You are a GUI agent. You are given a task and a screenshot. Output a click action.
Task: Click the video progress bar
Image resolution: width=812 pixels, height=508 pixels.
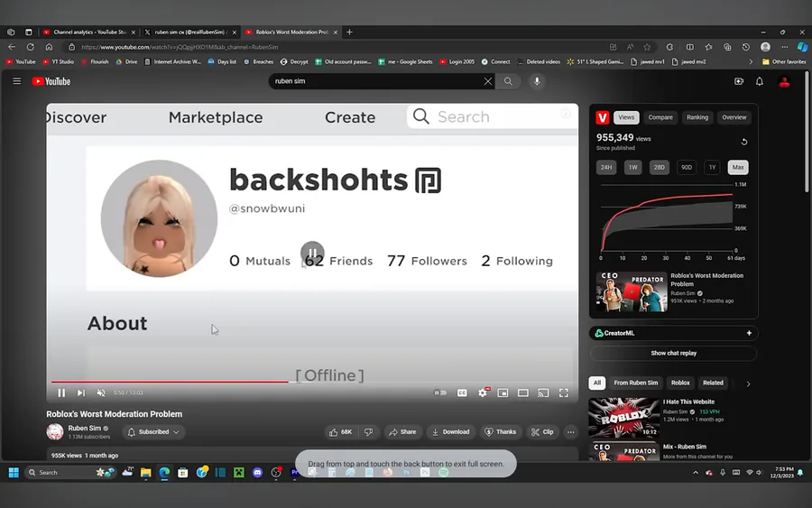pyautogui.click(x=312, y=382)
